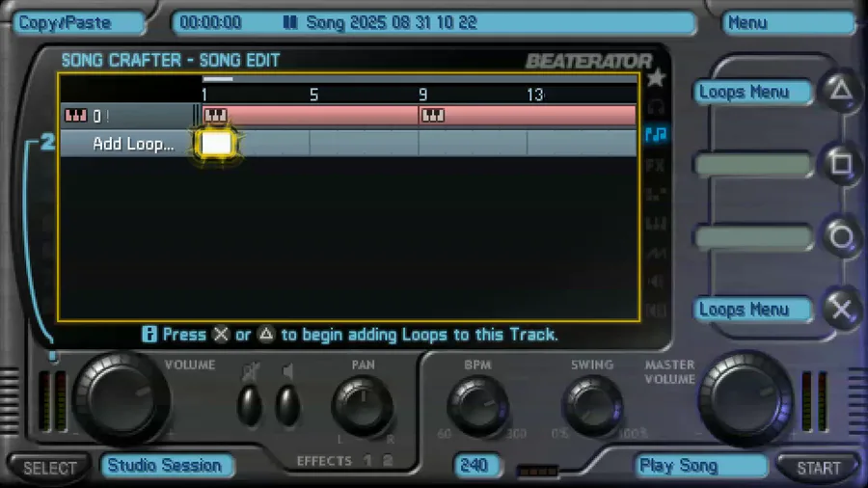Select the loop block at bar 1
Image resolution: width=868 pixels, height=488 pixels.
[310, 116]
